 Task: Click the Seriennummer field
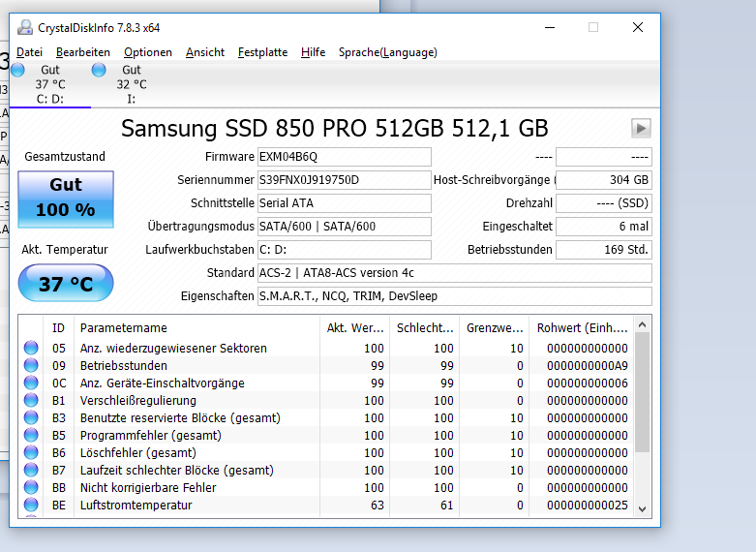(x=345, y=180)
